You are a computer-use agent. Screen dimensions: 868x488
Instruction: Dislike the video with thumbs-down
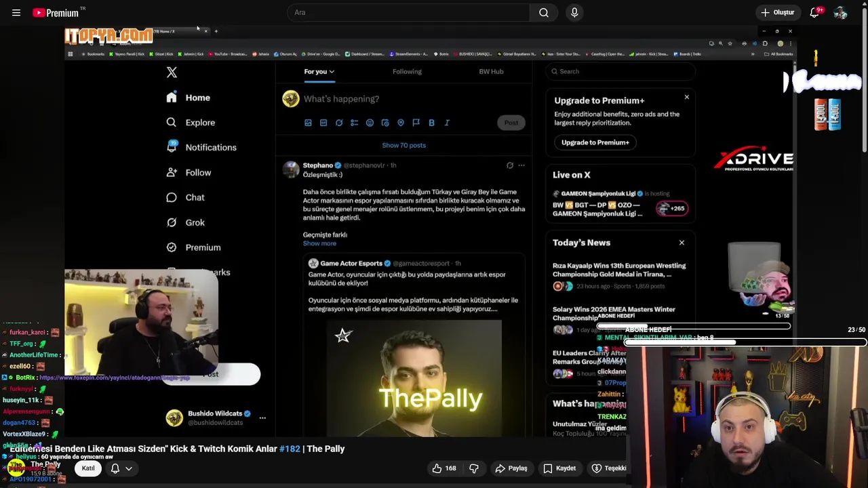click(474, 468)
